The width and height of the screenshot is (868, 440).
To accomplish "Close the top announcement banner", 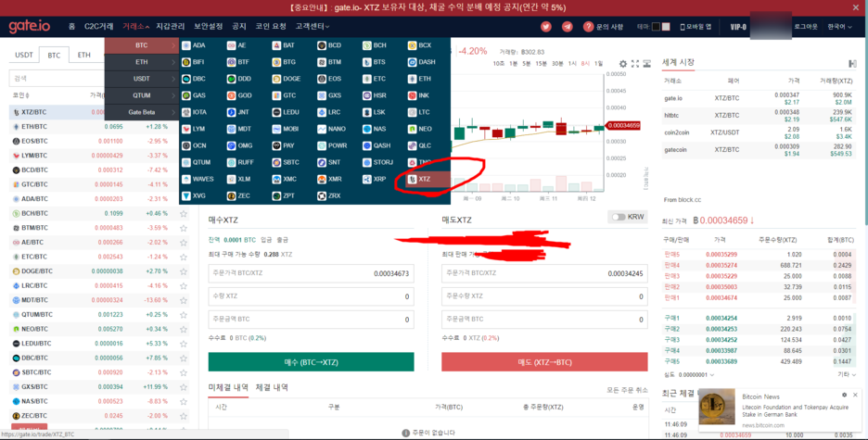I will click(x=856, y=7).
